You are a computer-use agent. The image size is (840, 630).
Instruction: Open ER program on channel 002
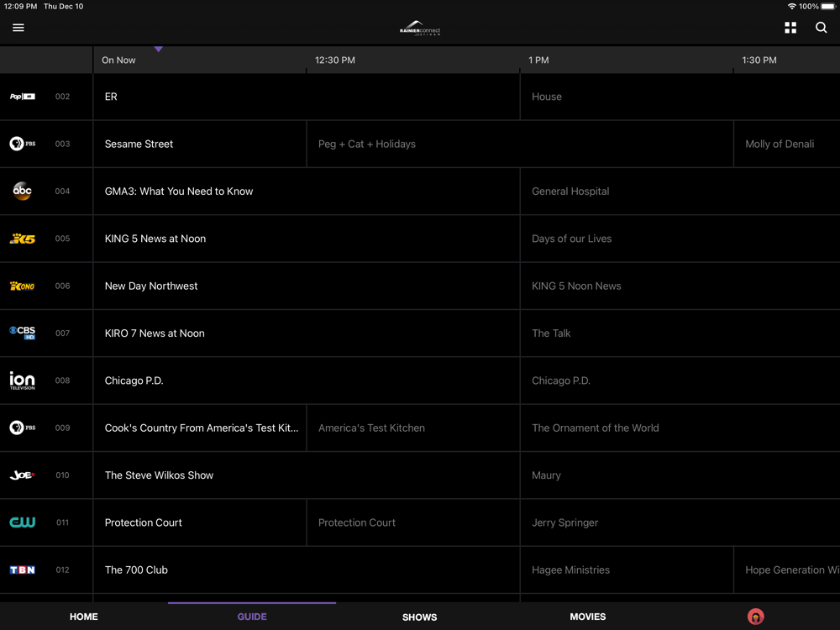click(x=307, y=97)
